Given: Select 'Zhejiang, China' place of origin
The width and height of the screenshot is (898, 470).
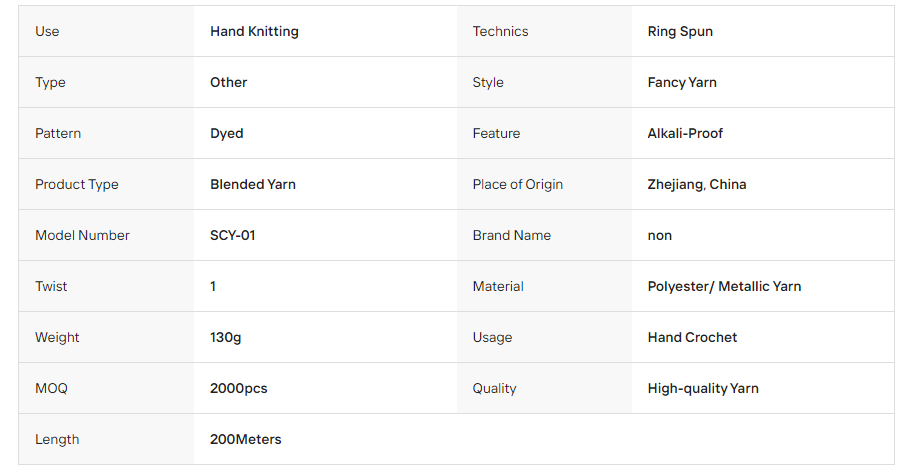Looking at the screenshot, I should click(696, 184).
